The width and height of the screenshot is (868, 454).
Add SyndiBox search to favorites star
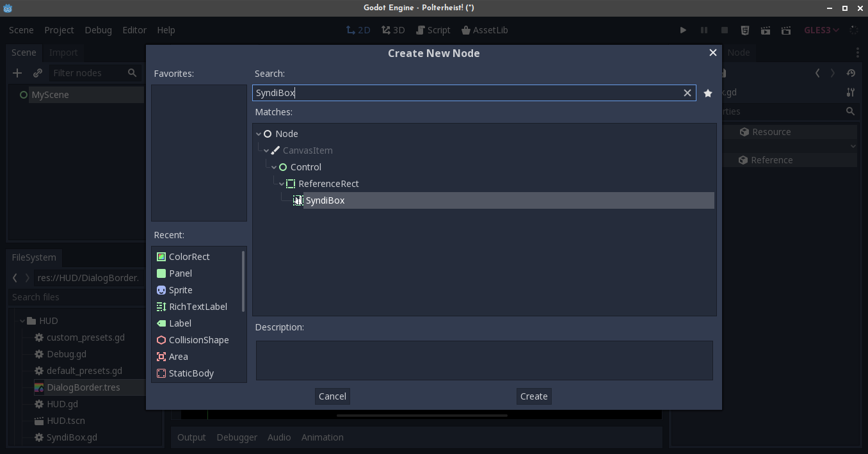707,93
